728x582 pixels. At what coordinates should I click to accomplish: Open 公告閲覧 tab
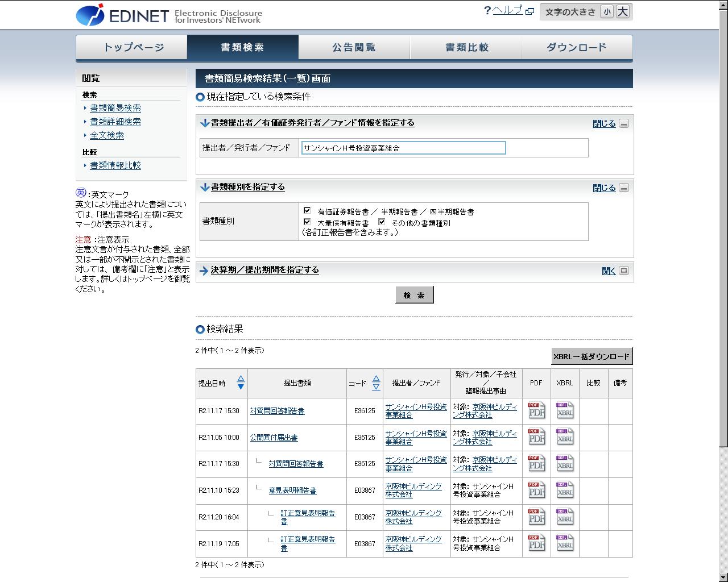pos(354,47)
